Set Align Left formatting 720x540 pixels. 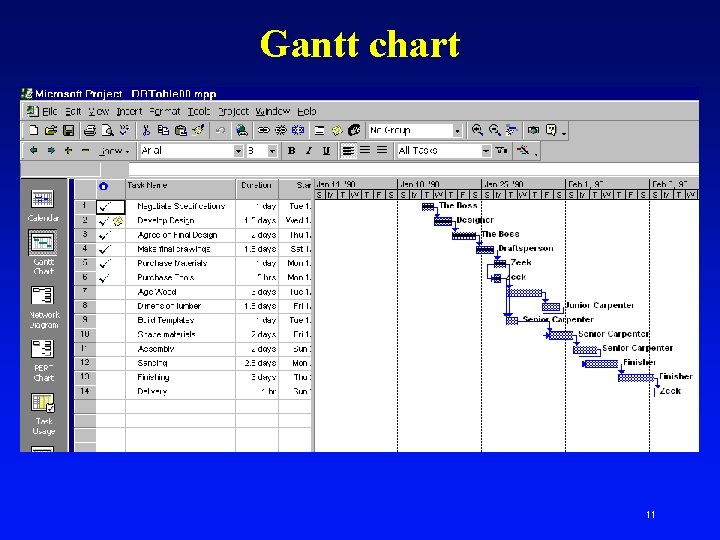point(348,151)
